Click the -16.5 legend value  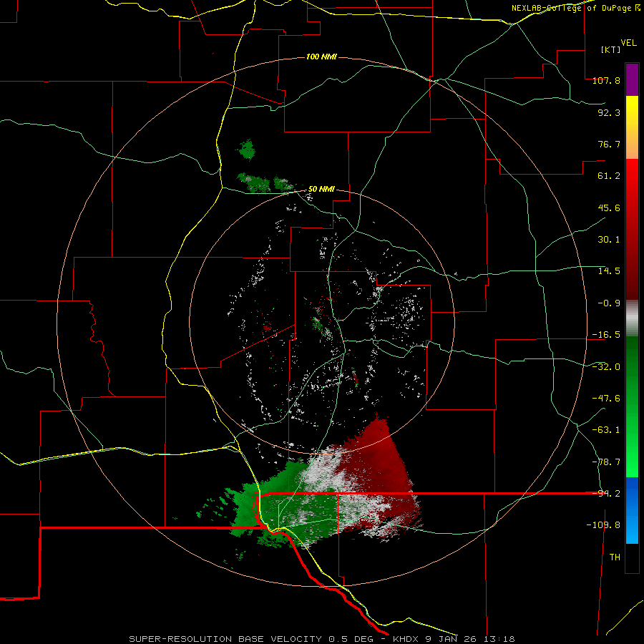606,335
